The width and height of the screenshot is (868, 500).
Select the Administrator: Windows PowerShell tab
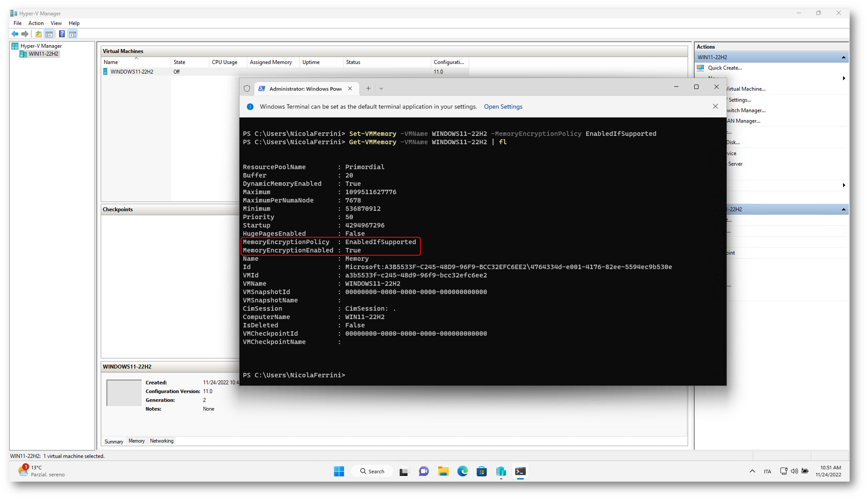click(306, 88)
